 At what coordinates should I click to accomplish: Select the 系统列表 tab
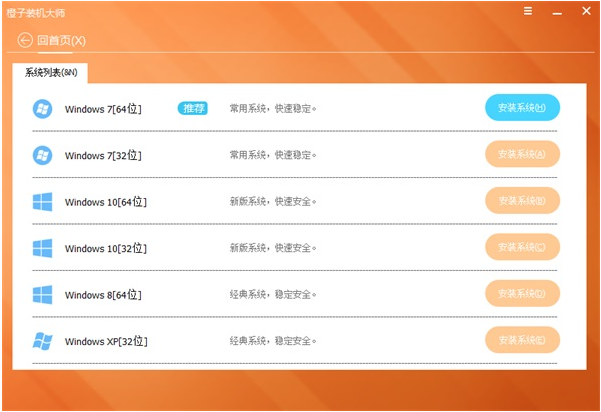[x=51, y=73]
